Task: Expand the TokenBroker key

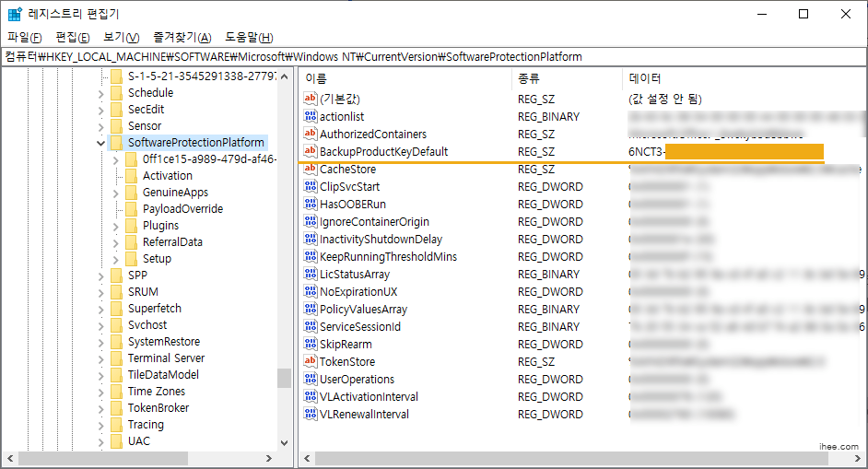Action: pyautogui.click(x=100, y=410)
